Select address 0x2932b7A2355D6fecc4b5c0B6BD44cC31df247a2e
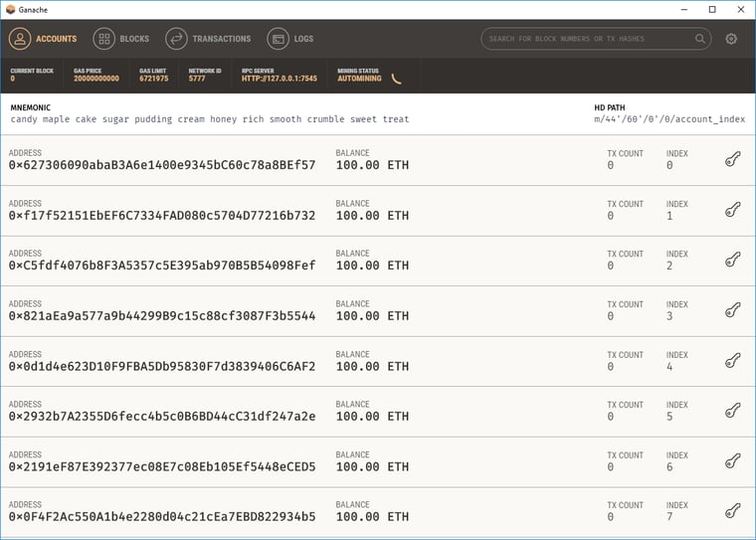756x540 pixels. (x=162, y=416)
